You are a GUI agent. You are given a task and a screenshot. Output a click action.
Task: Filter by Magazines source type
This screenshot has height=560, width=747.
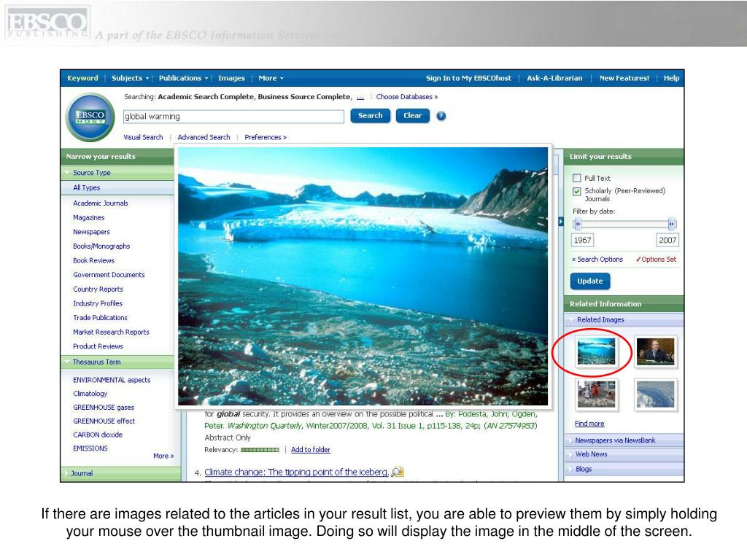coord(88,217)
